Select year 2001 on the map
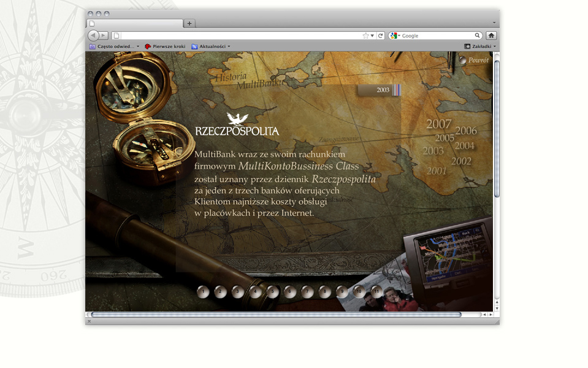Screen dimensions: 588x368 437,171
